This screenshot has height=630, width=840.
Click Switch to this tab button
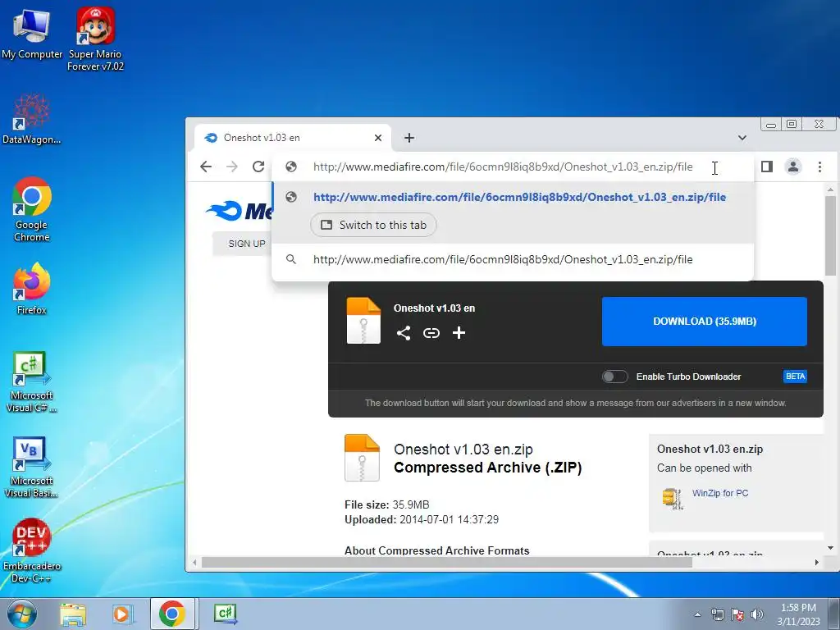tap(373, 225)
